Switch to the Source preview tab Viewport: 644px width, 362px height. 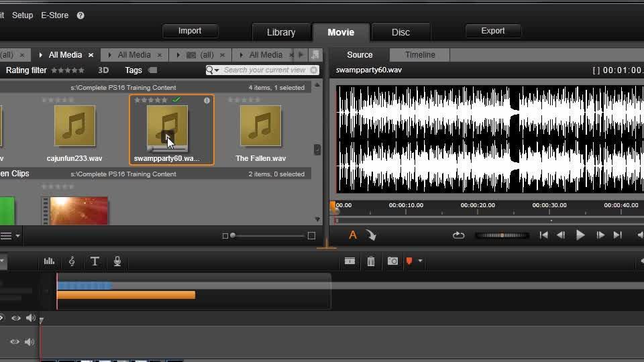(x=360, y=55)
